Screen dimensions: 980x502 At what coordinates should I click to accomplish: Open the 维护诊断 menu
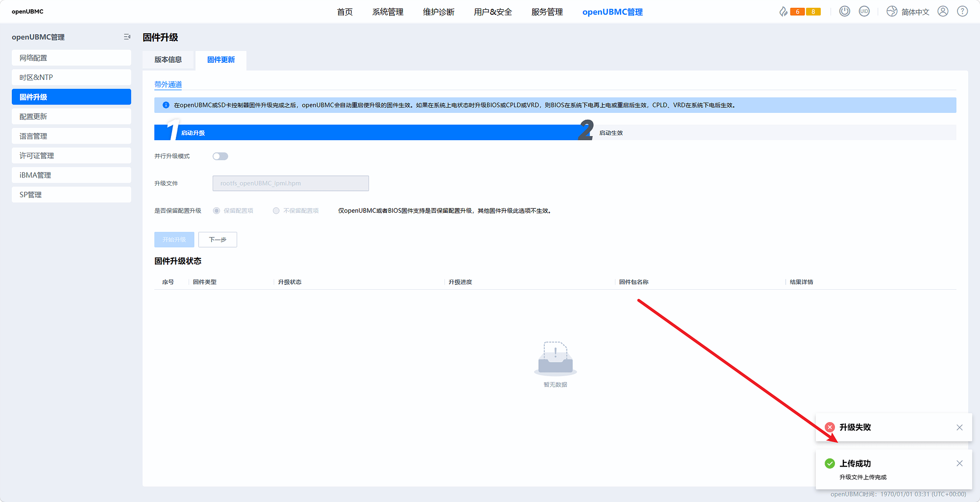439,12
